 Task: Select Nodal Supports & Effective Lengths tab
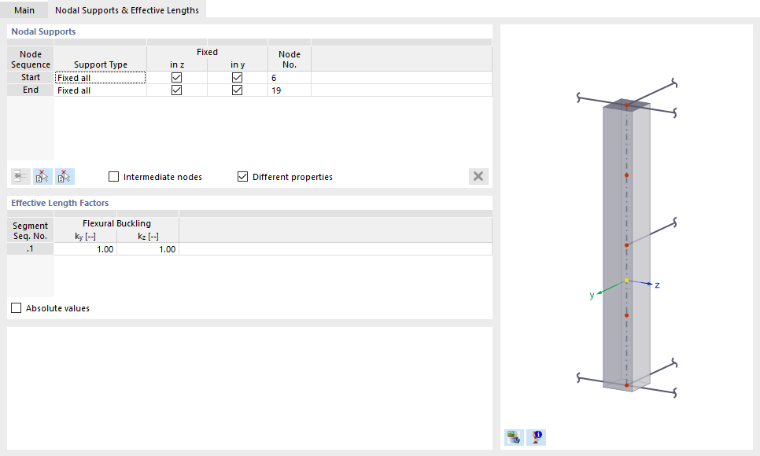(127, 10)
